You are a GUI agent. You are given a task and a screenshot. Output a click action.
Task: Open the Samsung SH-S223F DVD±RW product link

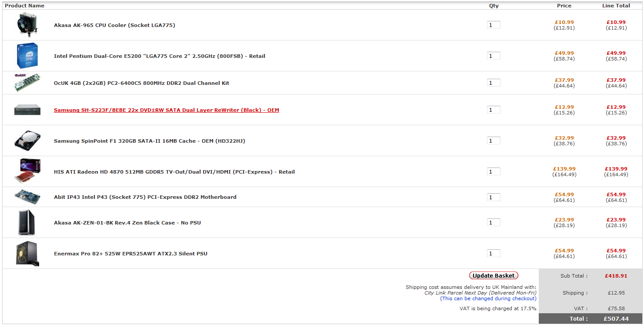click(x=166, y=110)
